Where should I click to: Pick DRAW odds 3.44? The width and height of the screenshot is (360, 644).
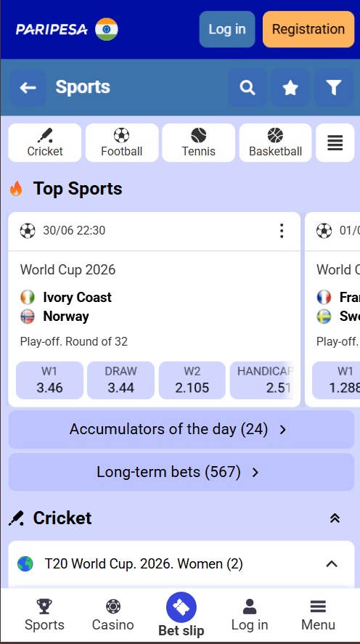120,380
